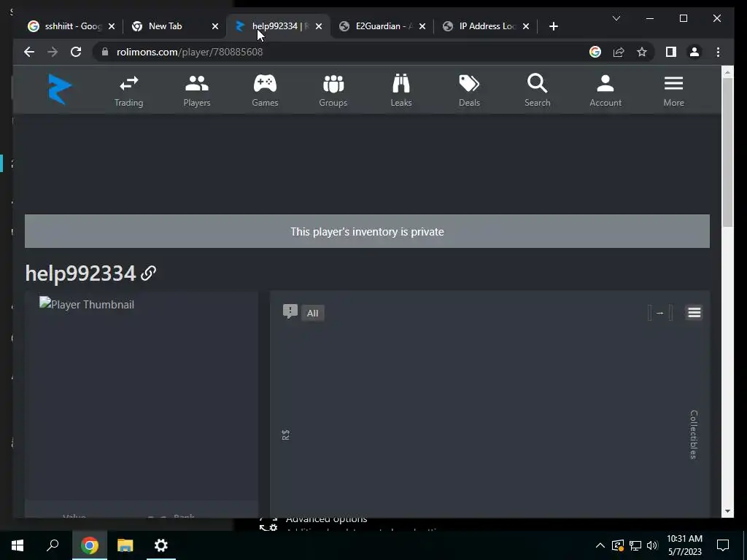Click the help992334 username heading
Viewport: 747px width, 560px height.
[x=80, y=273]
